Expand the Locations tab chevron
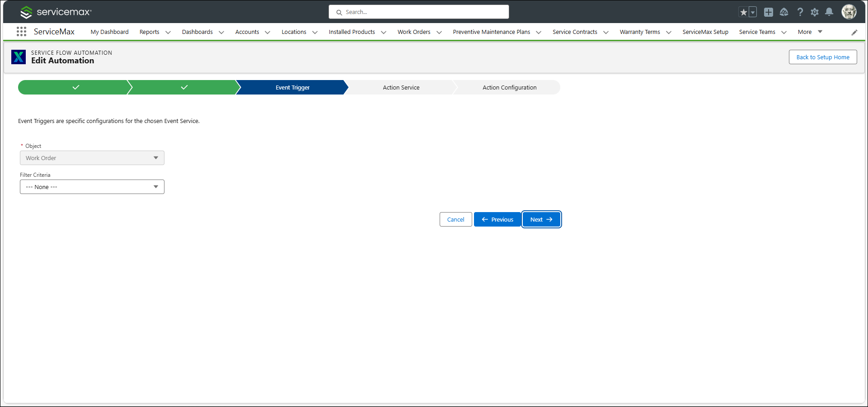The height and width of the screenshot is (407, 868). (x=315, y=32)
